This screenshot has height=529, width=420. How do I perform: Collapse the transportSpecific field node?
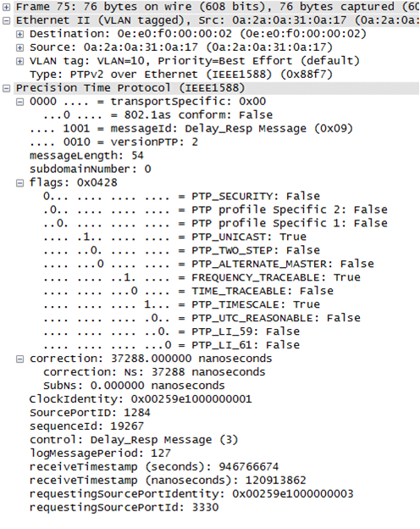pyautogui.click(x=19, y=102)
